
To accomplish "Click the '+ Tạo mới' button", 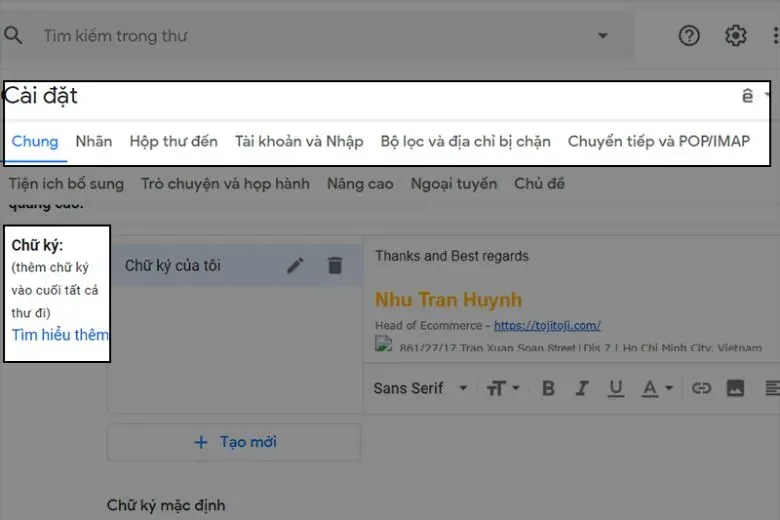I will pos(234,442).
